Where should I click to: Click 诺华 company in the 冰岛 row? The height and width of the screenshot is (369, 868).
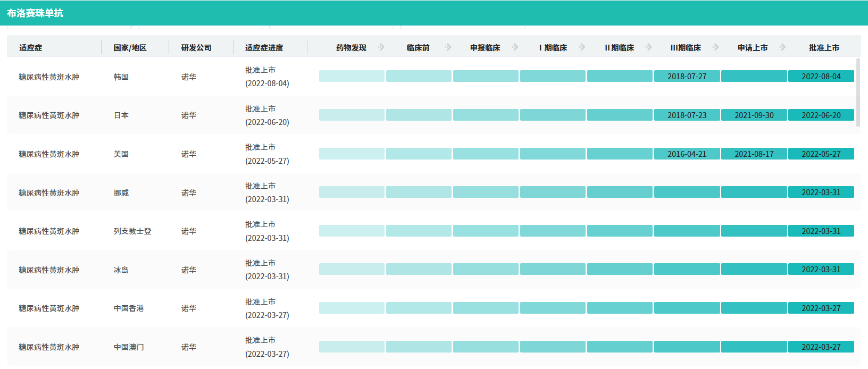tap(189, 270)
